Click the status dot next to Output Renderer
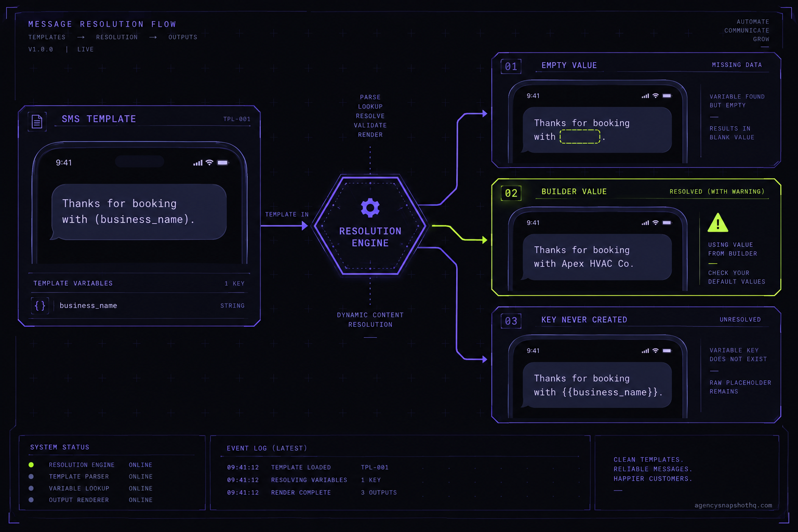Viewport: 798px width, 532px height. tap(31, 500)
